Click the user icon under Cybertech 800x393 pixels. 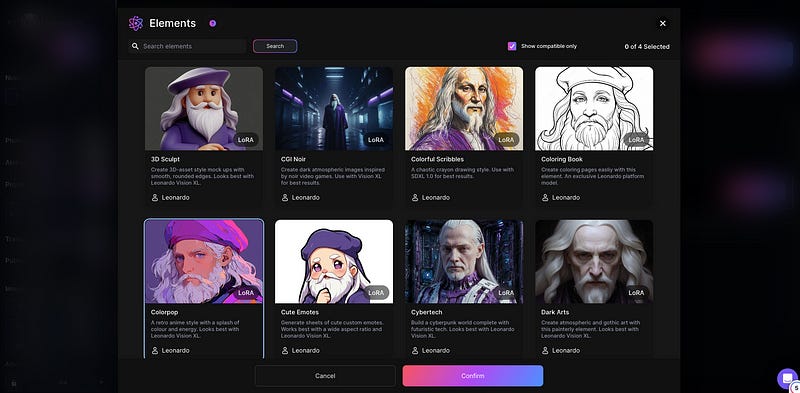click(415, 351)
